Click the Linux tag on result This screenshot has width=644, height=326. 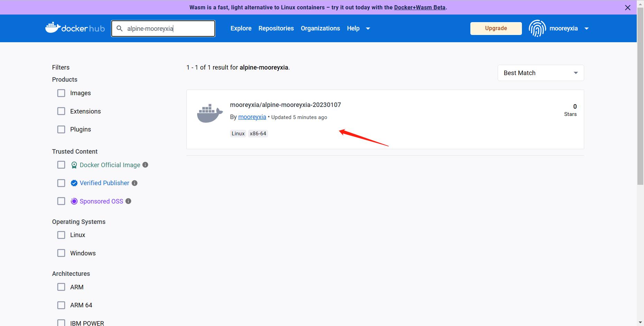(x=238, y=134)
